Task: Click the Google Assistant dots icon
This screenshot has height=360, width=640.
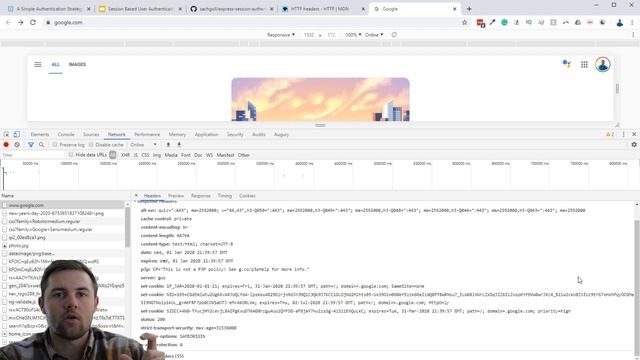Action: pos(567,63)
